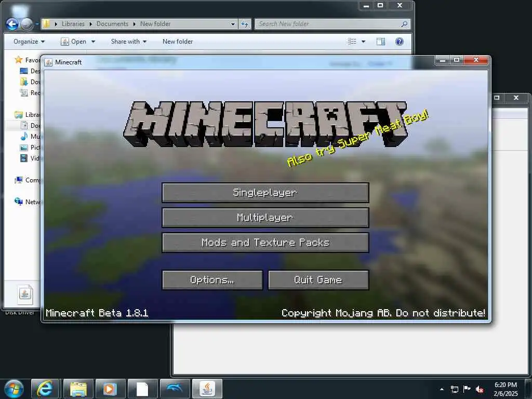Toggle the preview pane icon
The width and height of the screenshot is (532, 399).
[x=381, y=42]
